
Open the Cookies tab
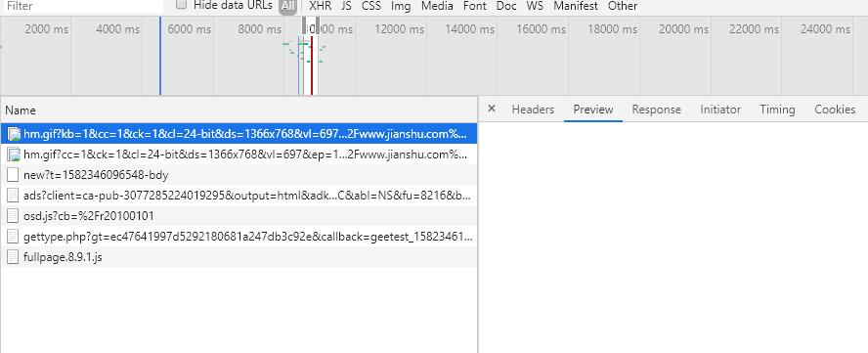[x=835, y=110]
